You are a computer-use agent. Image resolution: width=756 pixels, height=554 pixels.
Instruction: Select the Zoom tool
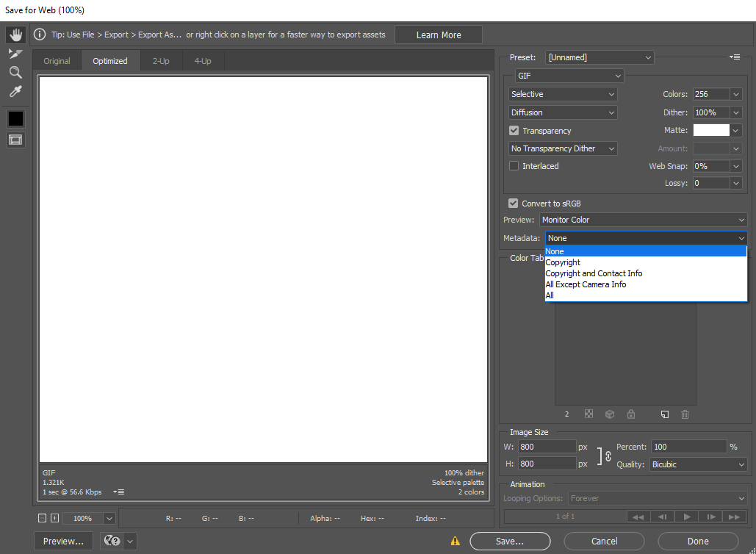15,72
